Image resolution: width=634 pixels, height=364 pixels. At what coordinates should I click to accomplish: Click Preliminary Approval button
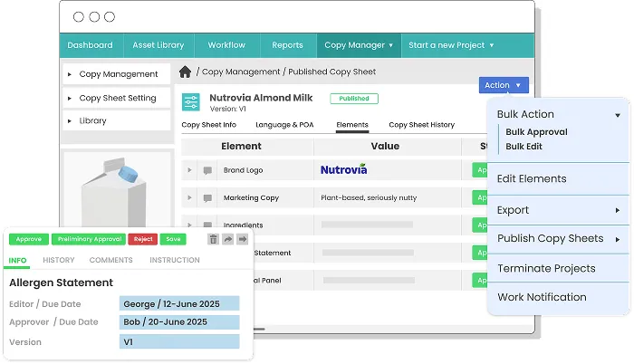tap(90, 239)
